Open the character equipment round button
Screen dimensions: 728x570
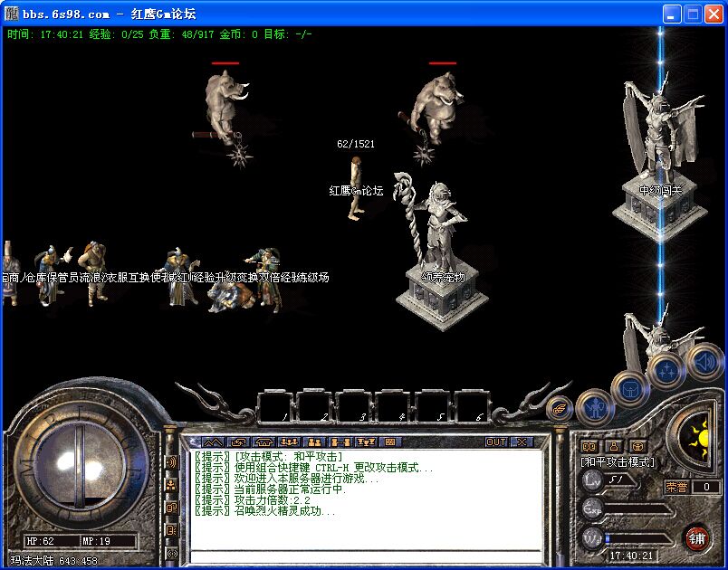pos(595,408)
